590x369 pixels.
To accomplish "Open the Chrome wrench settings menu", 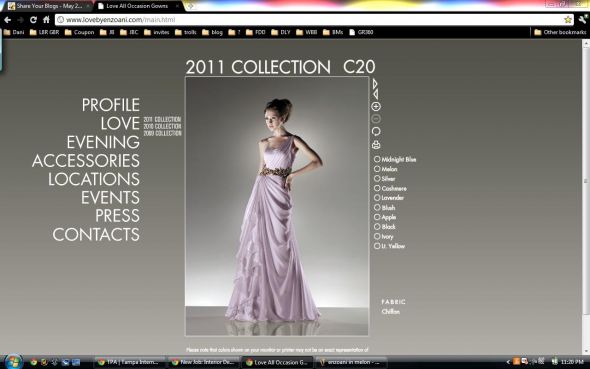I will click(x=583, y=19).
